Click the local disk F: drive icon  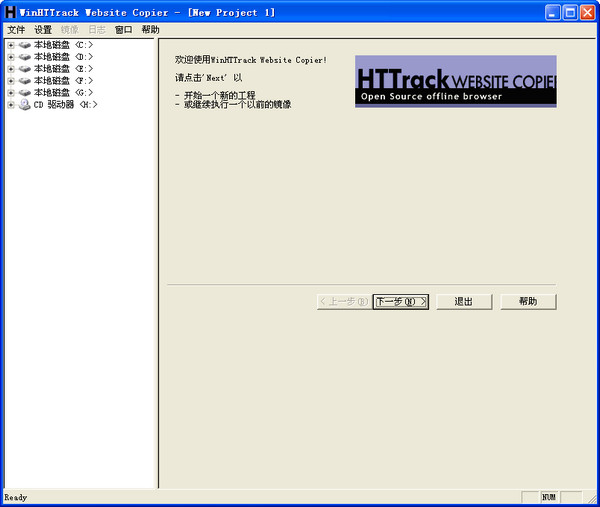25,81
